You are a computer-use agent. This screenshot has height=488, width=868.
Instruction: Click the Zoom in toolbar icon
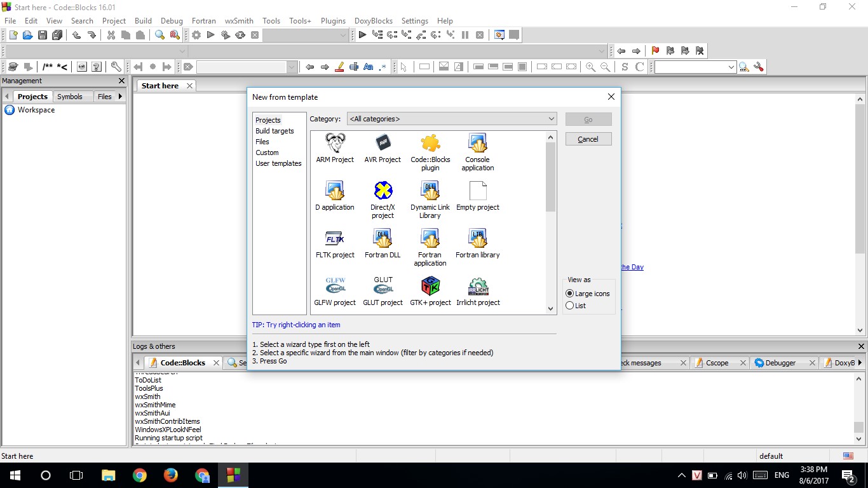click(x=590, y=67)
